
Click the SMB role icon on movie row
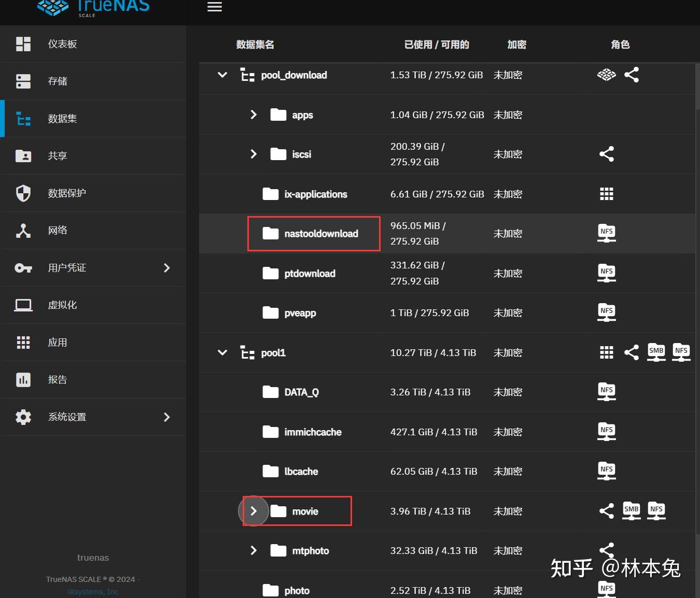tap(631, 511)
